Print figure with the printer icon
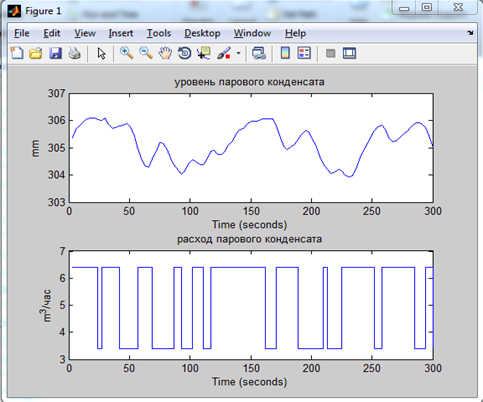The image size is (483, 402). point(75,53)
